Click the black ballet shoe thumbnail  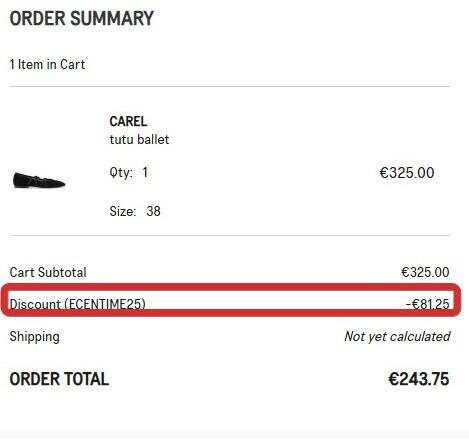coord(39,181)
